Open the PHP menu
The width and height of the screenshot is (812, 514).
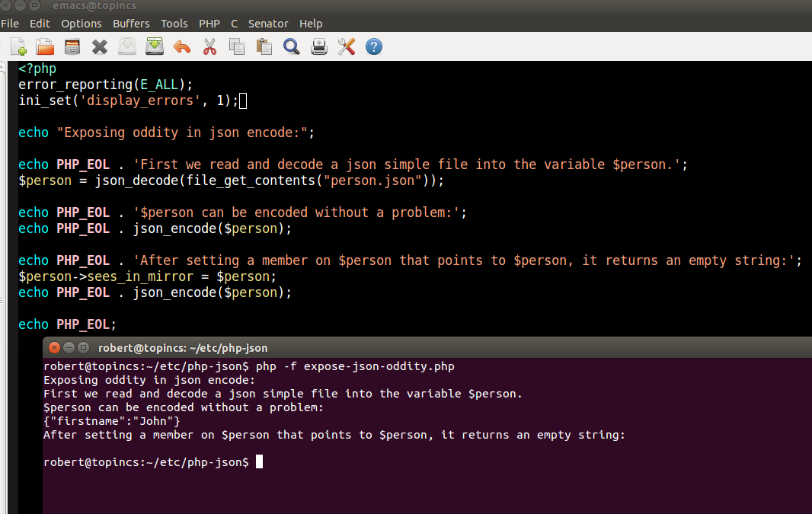[209, 24]
